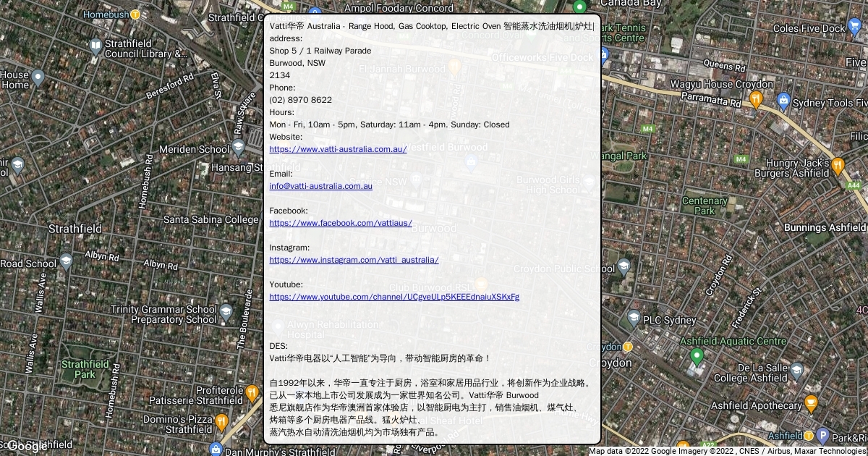Image resolution: width=868 pixels, height=456 pixels.
Task: Select the Strathfield Council Library marker
Action: tap(95, 47)
